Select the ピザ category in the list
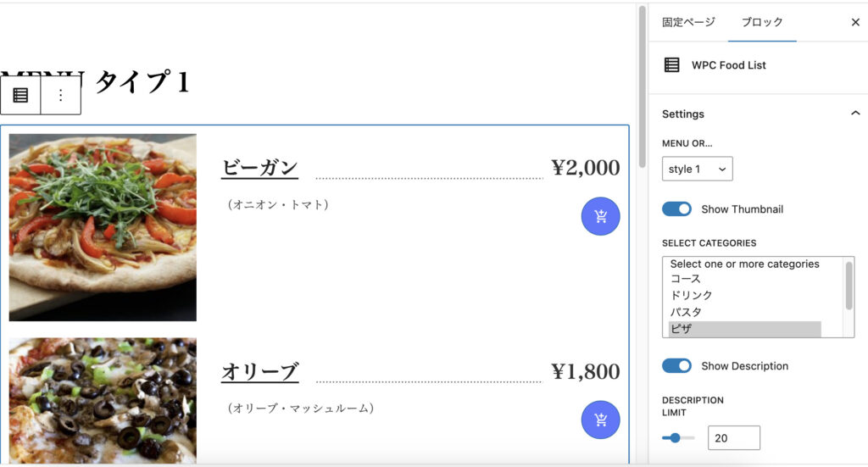The image size is (868, 467). pos(744,329)
